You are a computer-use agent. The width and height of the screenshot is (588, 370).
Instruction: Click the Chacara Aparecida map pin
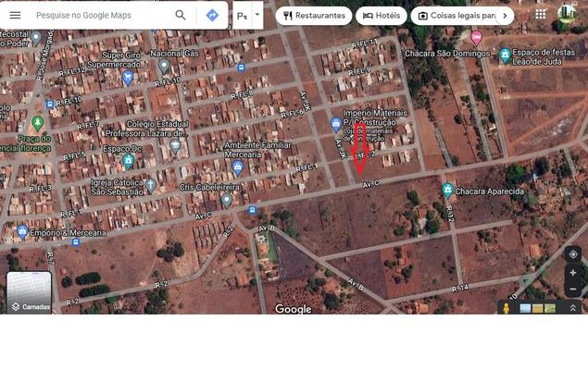pyautogui.click(x=447, y=191)
